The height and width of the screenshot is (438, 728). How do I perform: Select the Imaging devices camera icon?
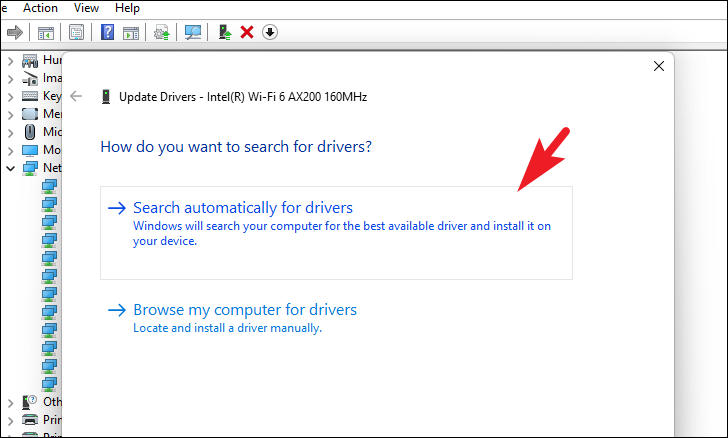tap(30, 78)
